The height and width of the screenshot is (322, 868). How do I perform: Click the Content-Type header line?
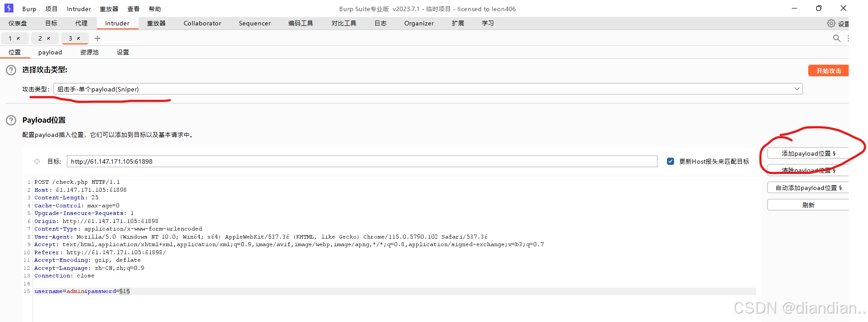pos(118,229)
